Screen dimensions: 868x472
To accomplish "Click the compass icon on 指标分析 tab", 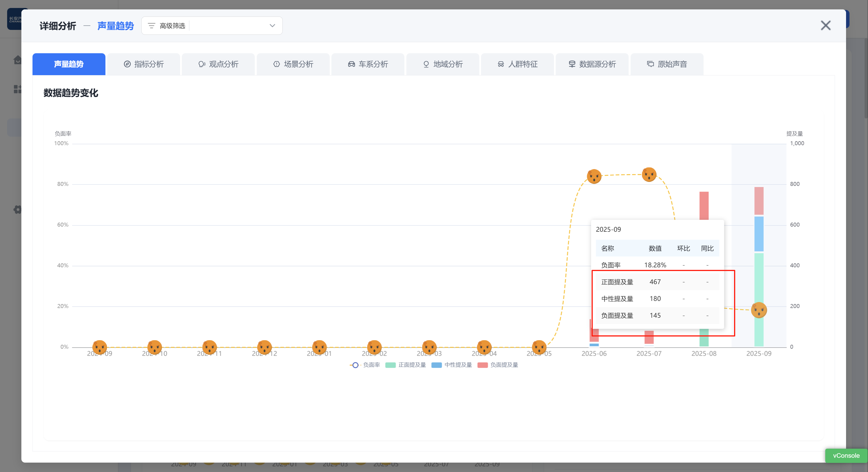I will coord(127,64).
